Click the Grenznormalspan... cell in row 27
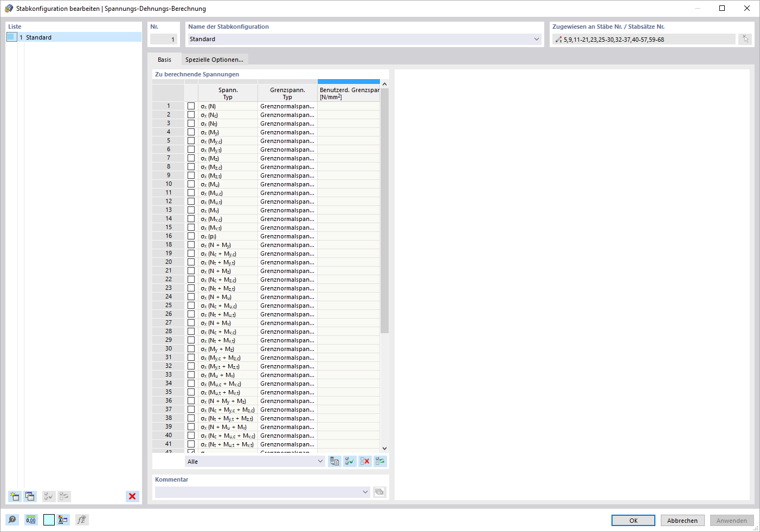The height and width of the screenshot is (532, 760). [x=287, y=323]
